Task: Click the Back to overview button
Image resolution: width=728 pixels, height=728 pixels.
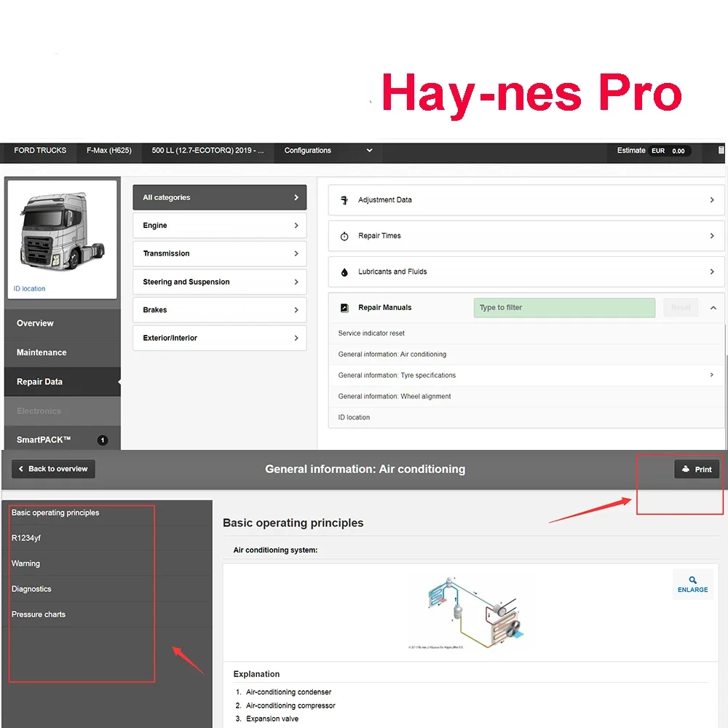Action: pyautogui.click(x=53, y=469)
